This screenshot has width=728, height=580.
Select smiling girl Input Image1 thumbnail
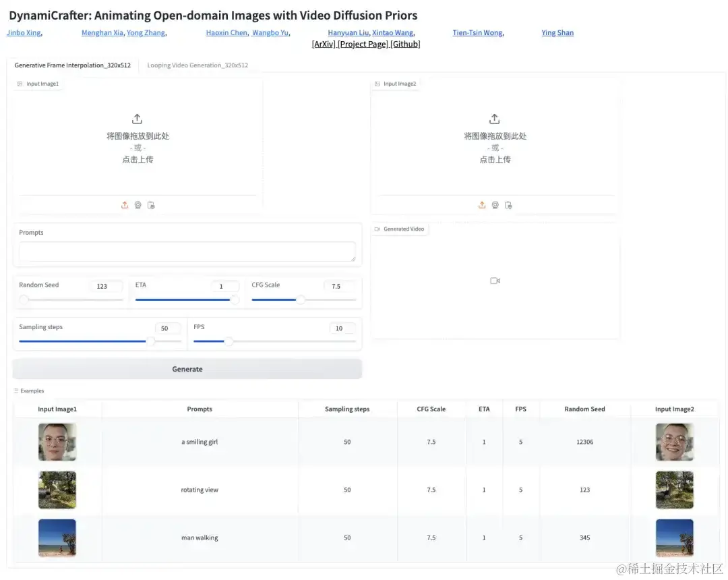click(57, 442)
